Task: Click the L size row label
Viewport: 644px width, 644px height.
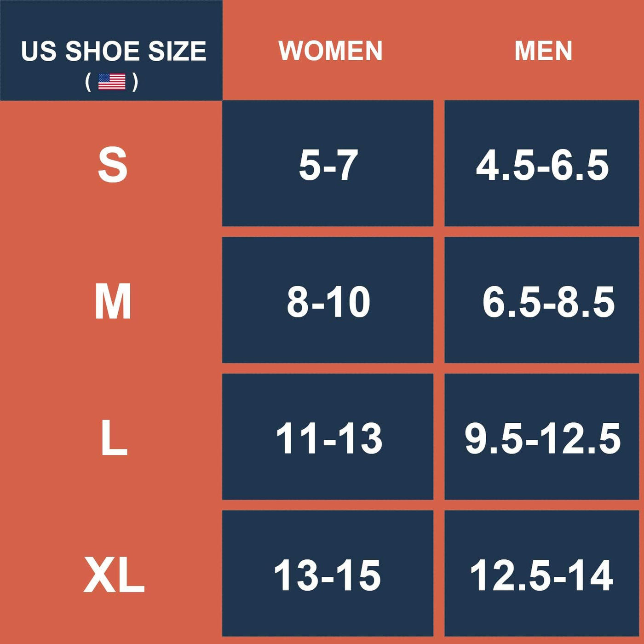Action: [x=114, y=438]
